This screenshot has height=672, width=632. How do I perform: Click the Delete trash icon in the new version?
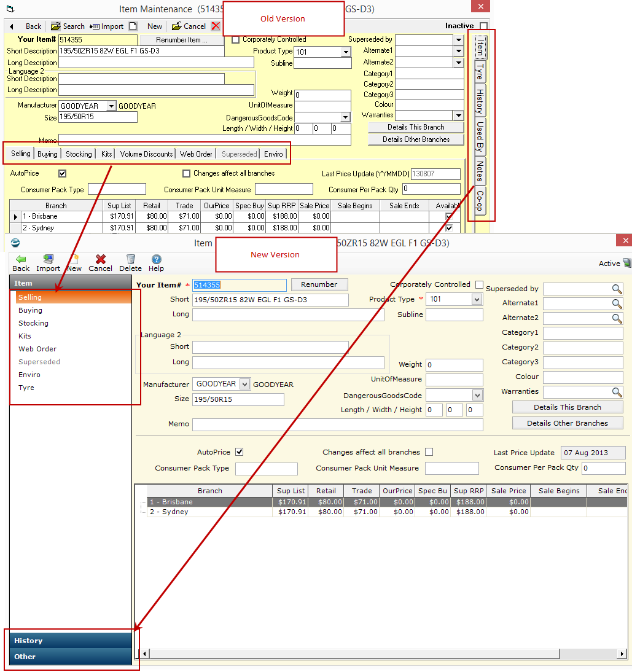pos(131,259)
